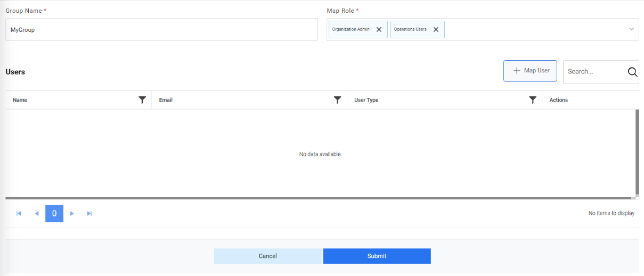This screenshot has width=644, height=276.
Task: Go to the first page
Action: [x=19, y=214]
